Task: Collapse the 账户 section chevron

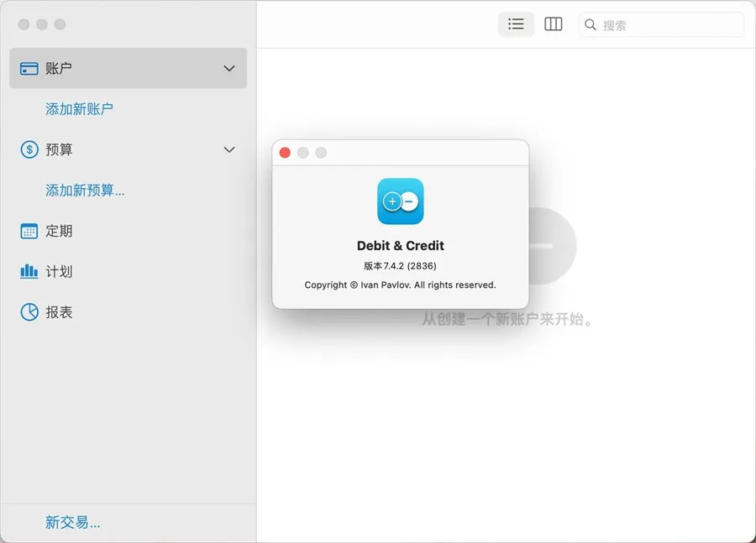Action: click(229, 69)
